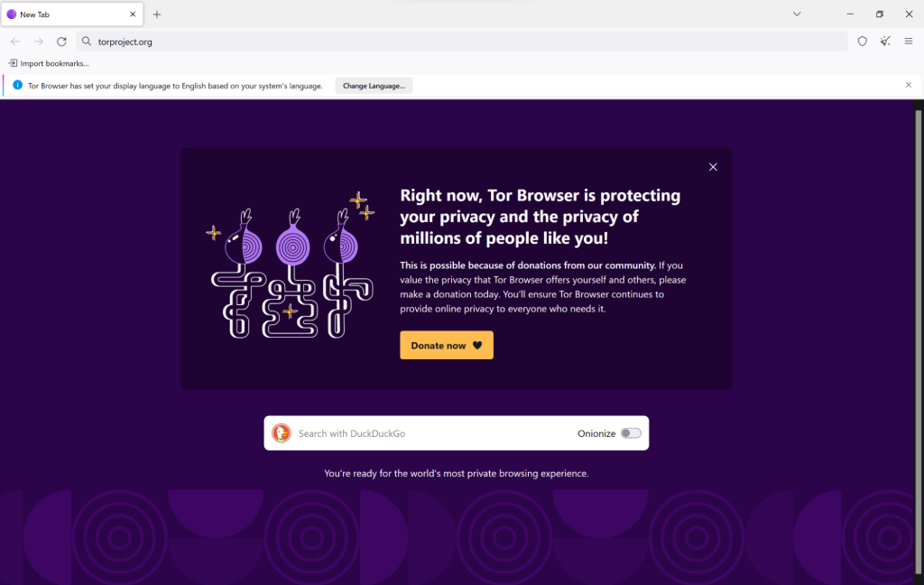924x585 pixels.
Task: Click the DuckDuckGo logo in search bar
Action: pyautogui.click(x=282, y=432)
